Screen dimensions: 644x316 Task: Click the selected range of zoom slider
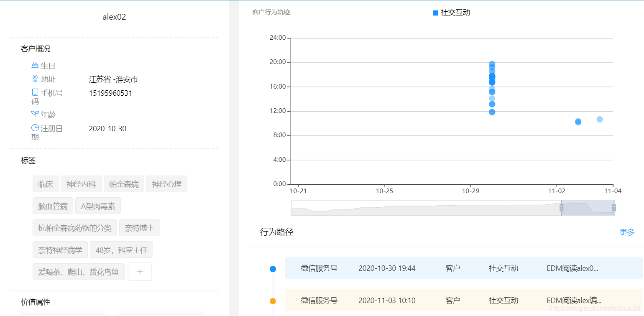pos(588,208)
